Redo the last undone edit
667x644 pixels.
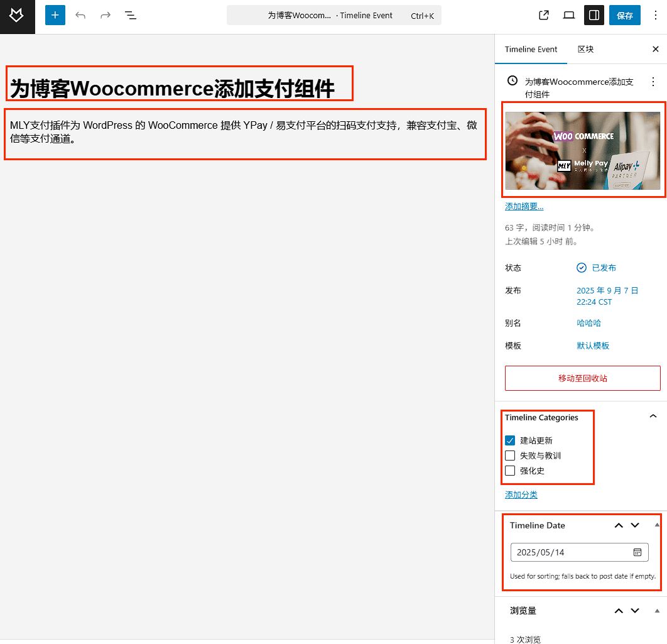click(105, 15)
